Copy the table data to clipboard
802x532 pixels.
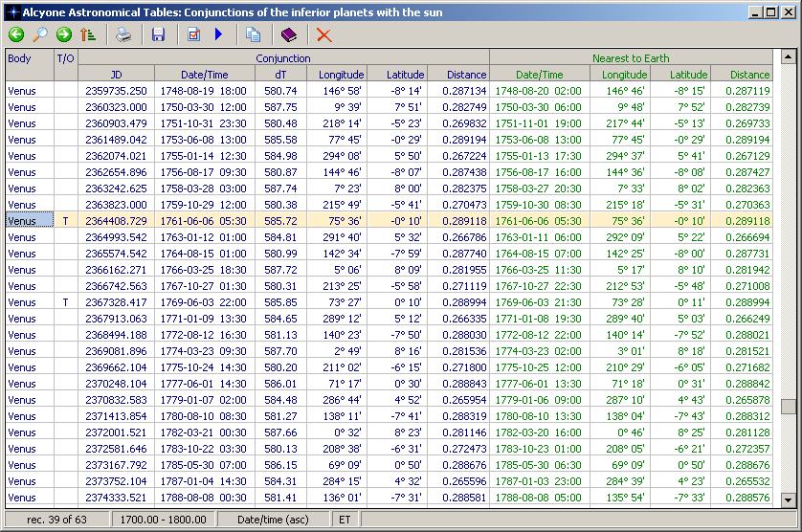point(253,34)
